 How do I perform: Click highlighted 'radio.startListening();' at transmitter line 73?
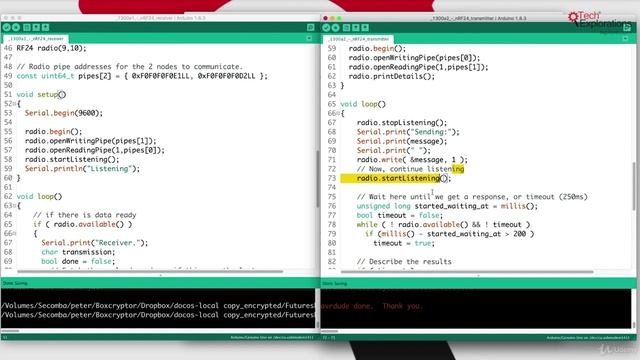coord(404,178)
